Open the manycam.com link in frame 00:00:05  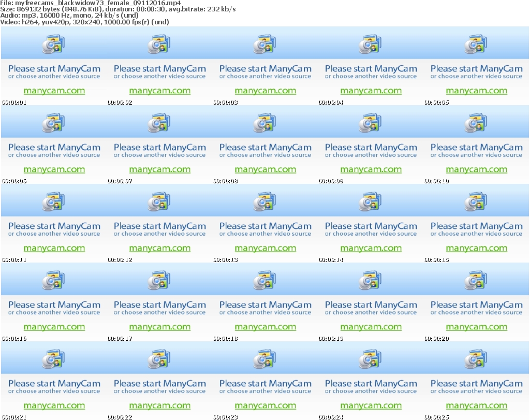tap(477, 91)
